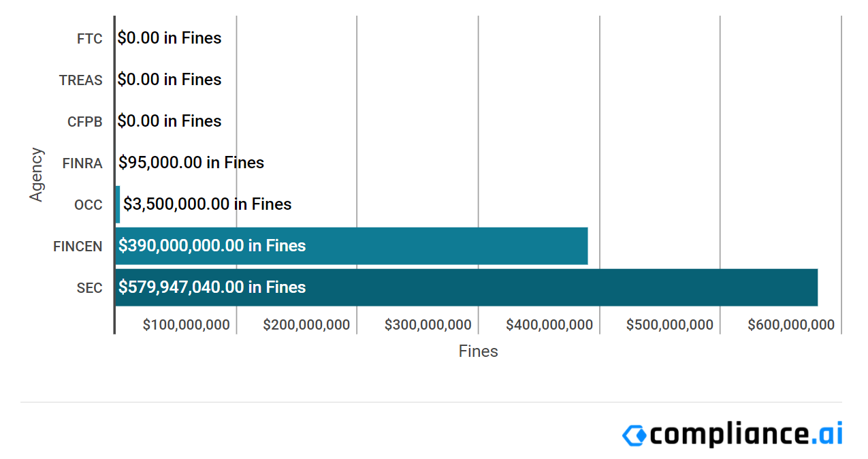Click the Agency y-axis title
The height and width of the screenshot is (459, 868).
36,174
